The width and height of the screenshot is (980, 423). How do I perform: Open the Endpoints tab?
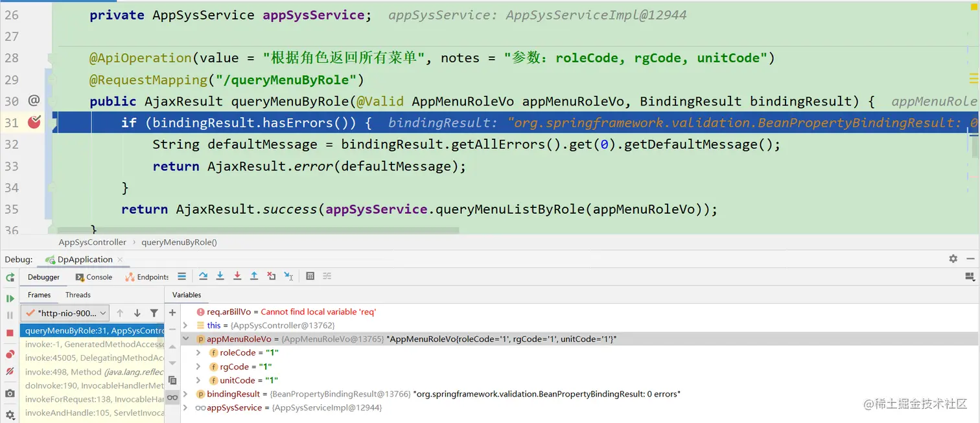coord(147,277)
